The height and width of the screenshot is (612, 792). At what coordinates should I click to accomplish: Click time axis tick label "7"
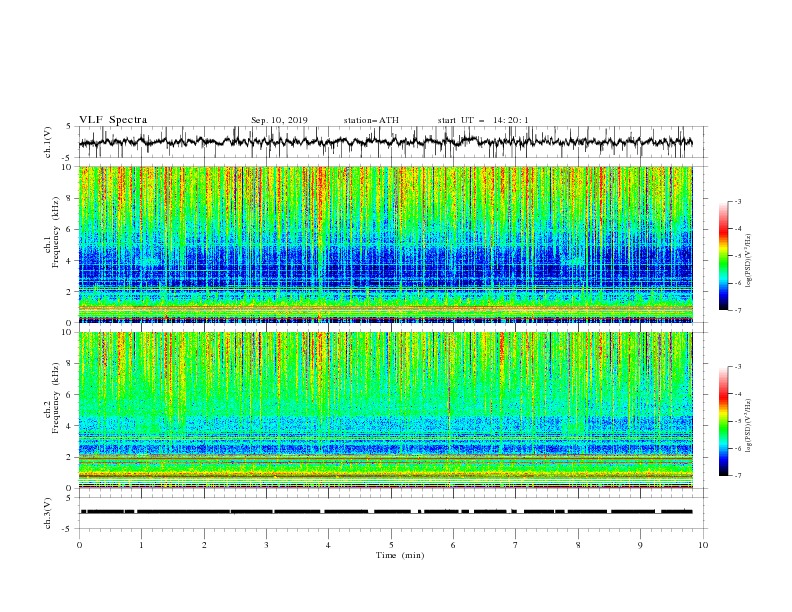(x=516, y=545)
